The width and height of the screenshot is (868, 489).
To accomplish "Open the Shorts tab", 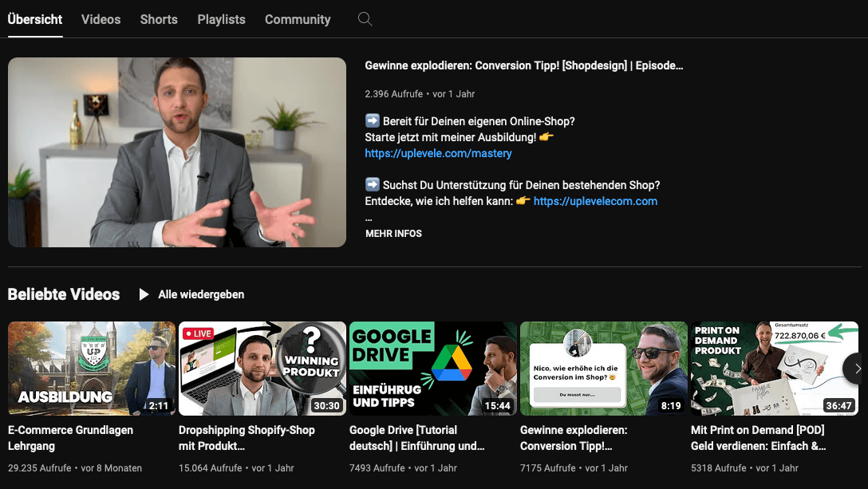I will pos(158,19).
